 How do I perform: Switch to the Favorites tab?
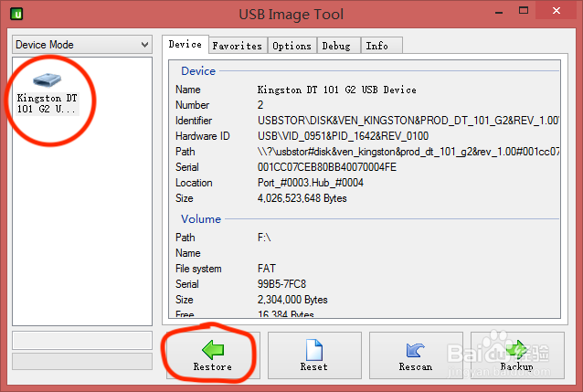tap(238, 46)
